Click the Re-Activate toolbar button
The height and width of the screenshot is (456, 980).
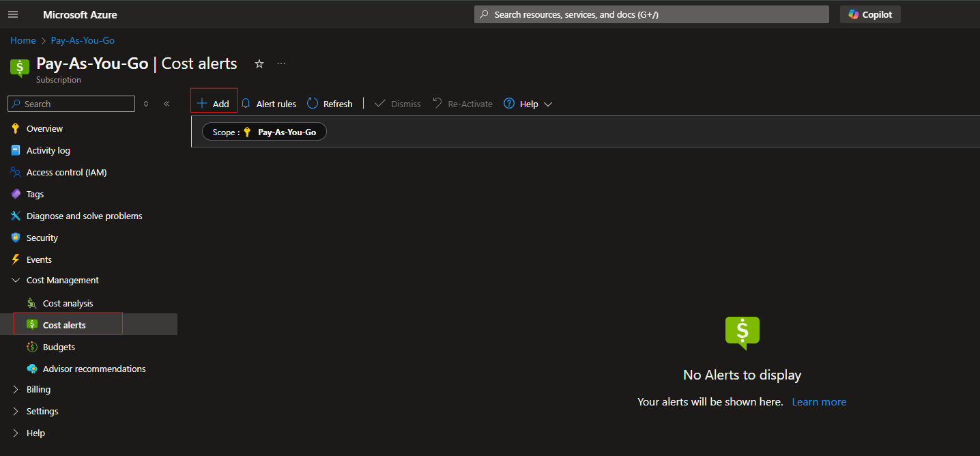(462, 104)
